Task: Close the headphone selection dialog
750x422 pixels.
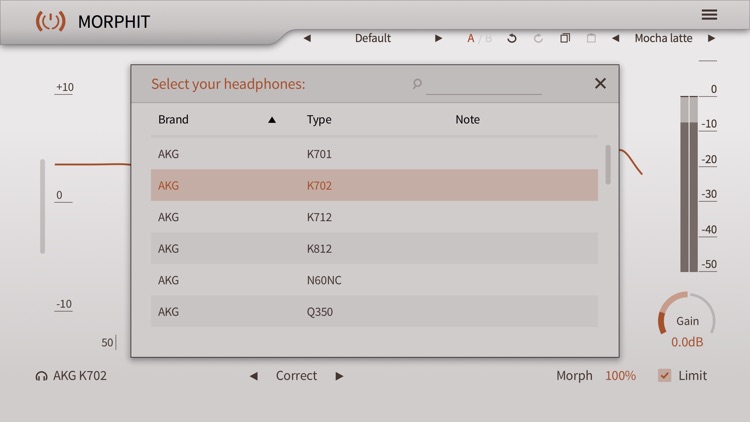Action: pyautogui.click(x=600, y=83)
